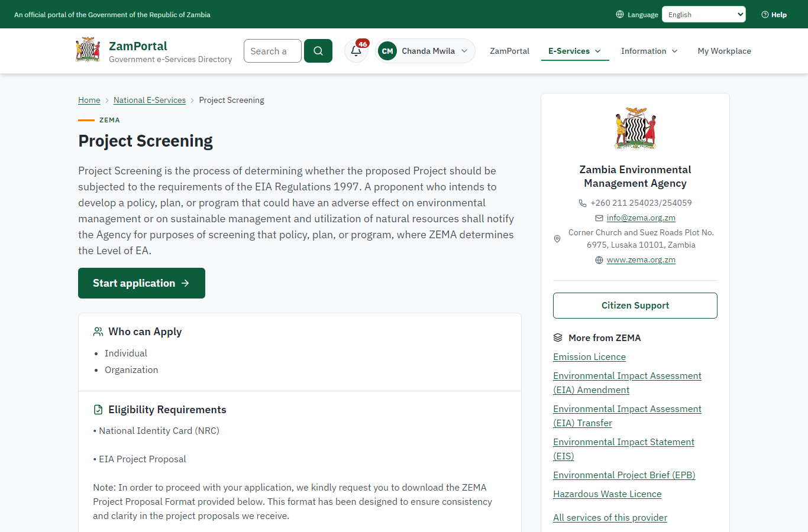Click the envelope icon beside info@zema.org.zm
808x532 pixels.
(599, 218)
